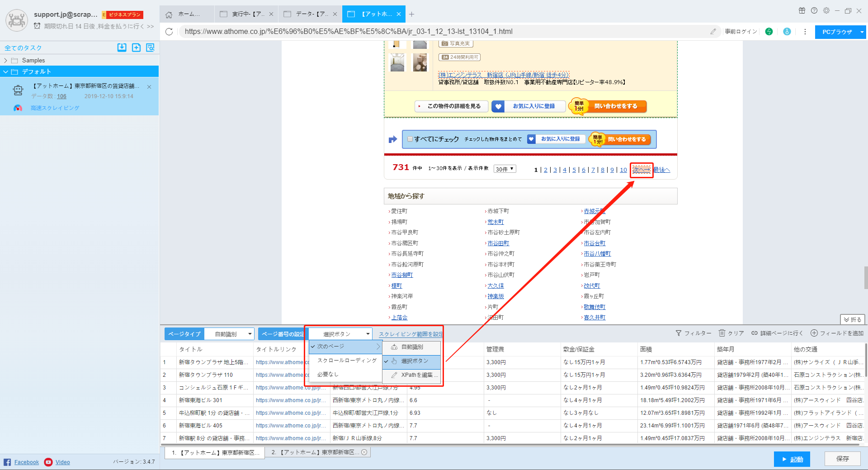Screen dimensions: 868x470
Task: Click the crab user avatar
Action: (17, 20)
